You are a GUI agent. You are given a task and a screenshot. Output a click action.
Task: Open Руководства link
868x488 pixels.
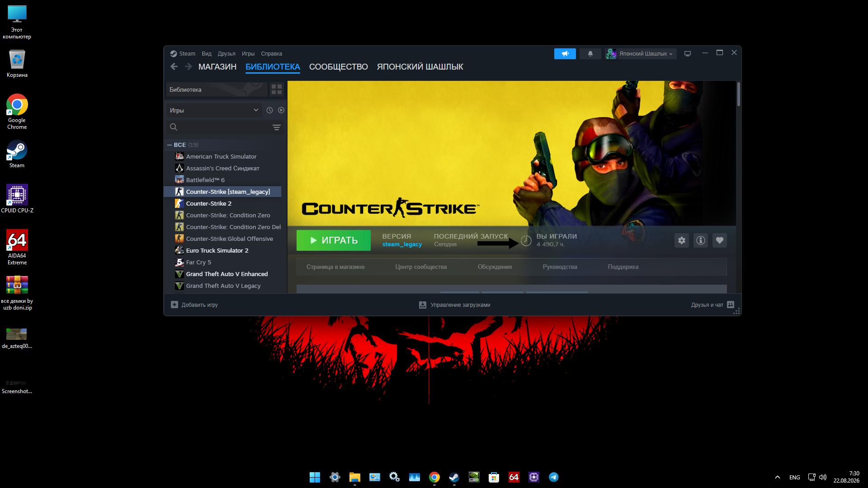560,267
